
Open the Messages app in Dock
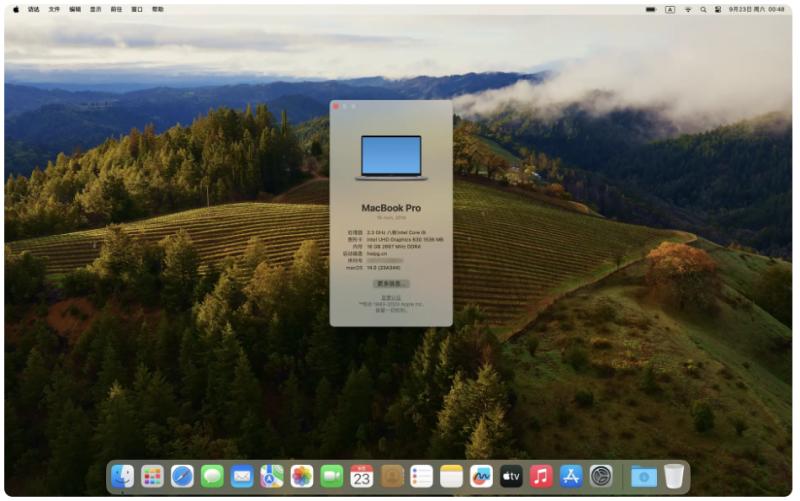(212, 477)
